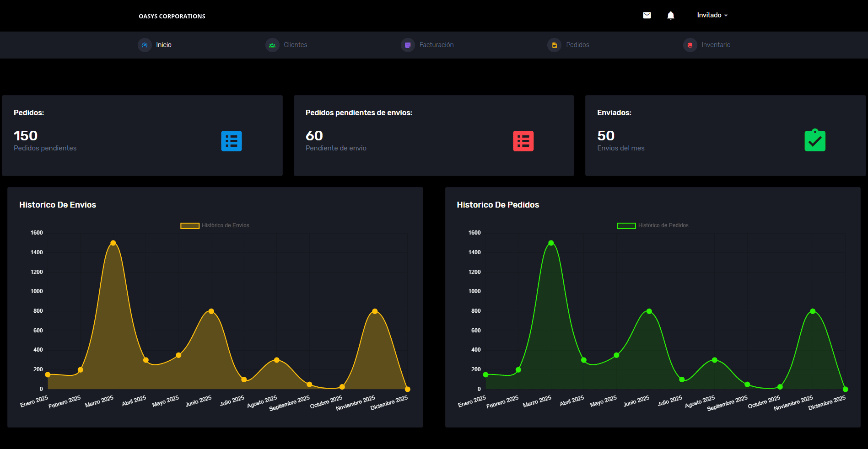Click the red pending shipments list icon

click(x=523, y=141)
